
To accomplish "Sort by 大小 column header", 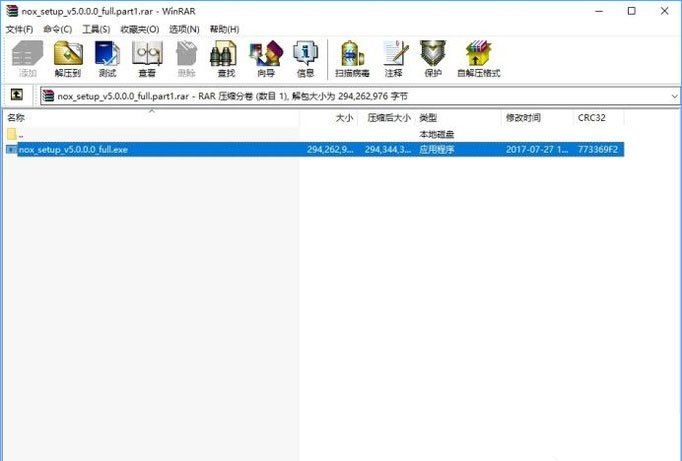I will tap(328, 117).
